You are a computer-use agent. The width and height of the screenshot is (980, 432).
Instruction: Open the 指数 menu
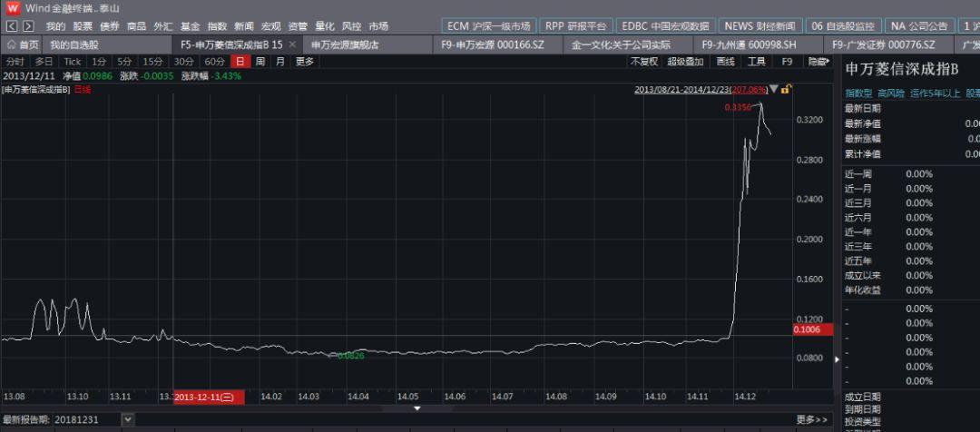coord(217,26)
